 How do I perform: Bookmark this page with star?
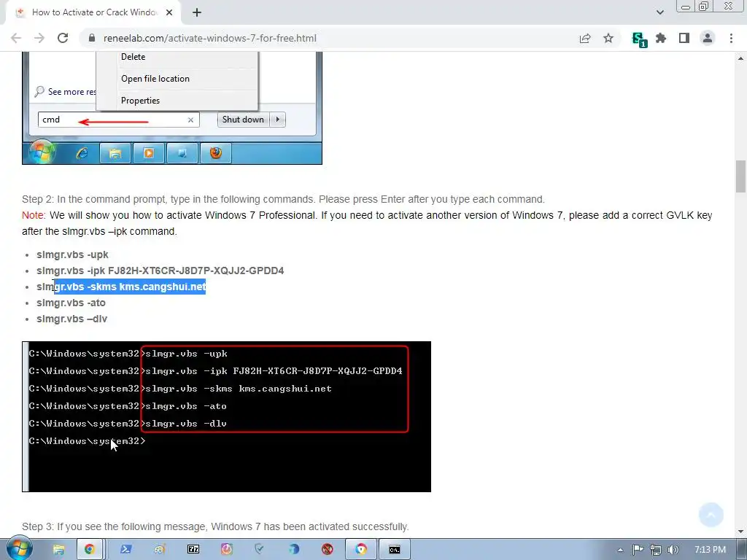608,38
